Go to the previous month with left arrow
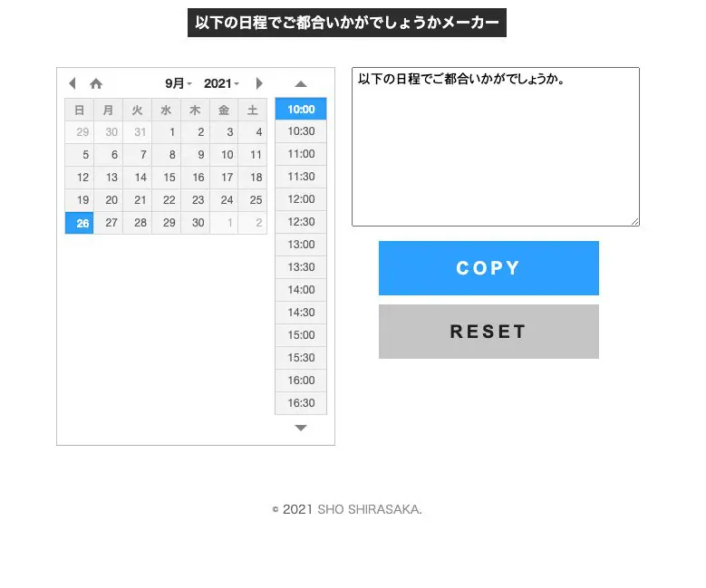The image size is (706, 588). click(73, 83)
